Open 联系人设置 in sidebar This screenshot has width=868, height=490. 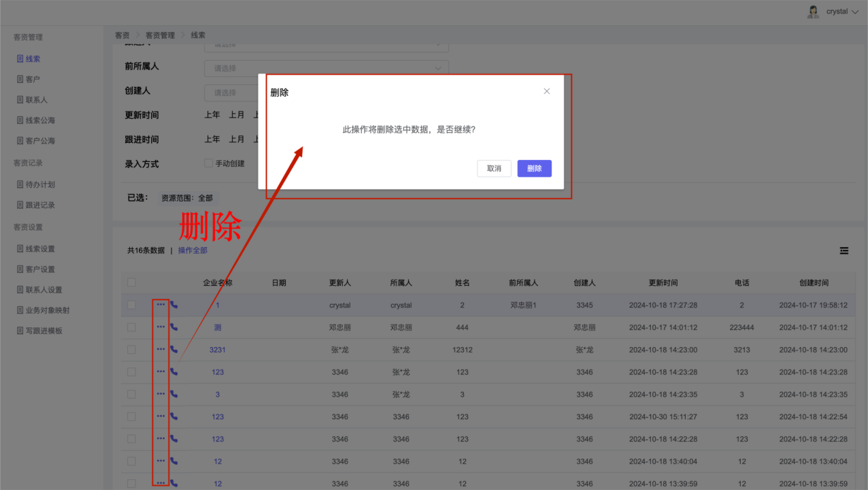coord(44,290)
